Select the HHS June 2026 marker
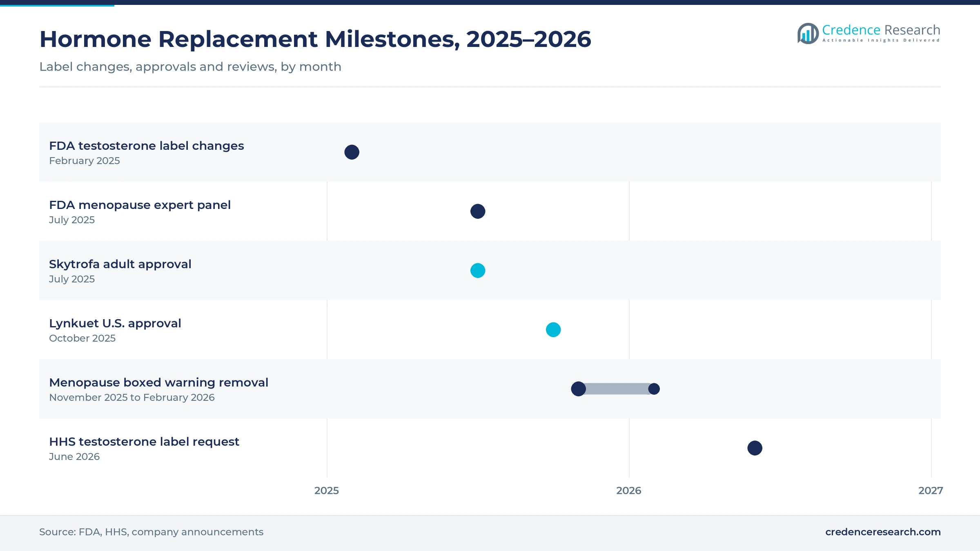The image size is (980, 551). click(x=755, y=448)
